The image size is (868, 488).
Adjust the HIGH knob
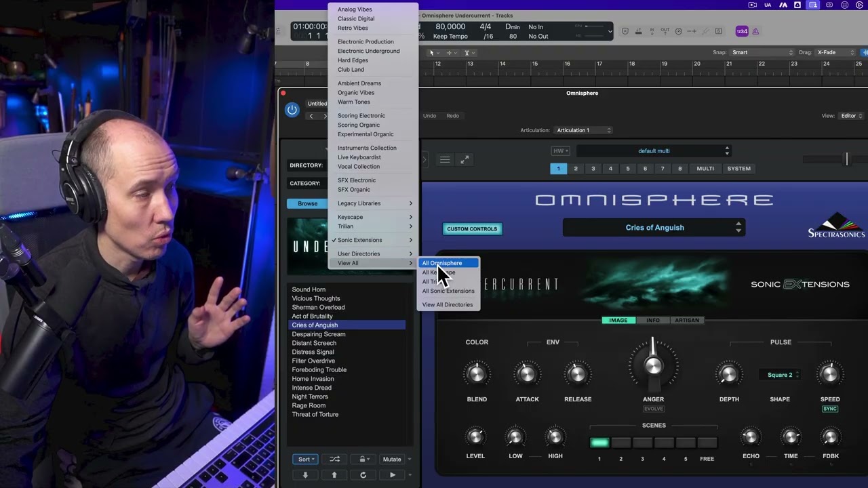coord(555,437)
